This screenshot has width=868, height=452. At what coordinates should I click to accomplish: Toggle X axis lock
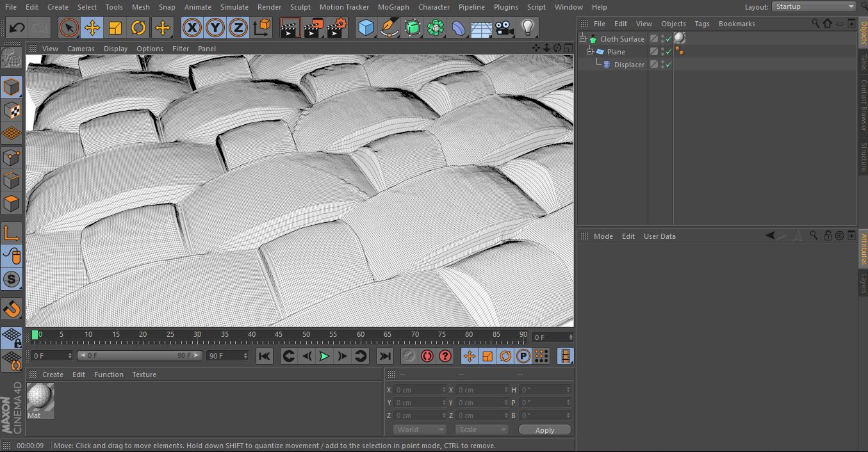192,28
